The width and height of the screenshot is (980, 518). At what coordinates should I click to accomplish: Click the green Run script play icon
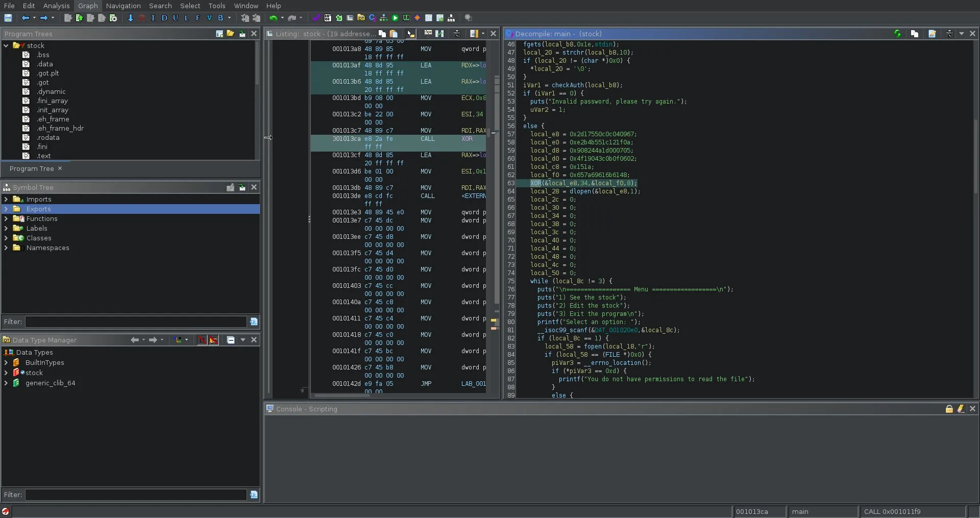click(x=395, y=18)
